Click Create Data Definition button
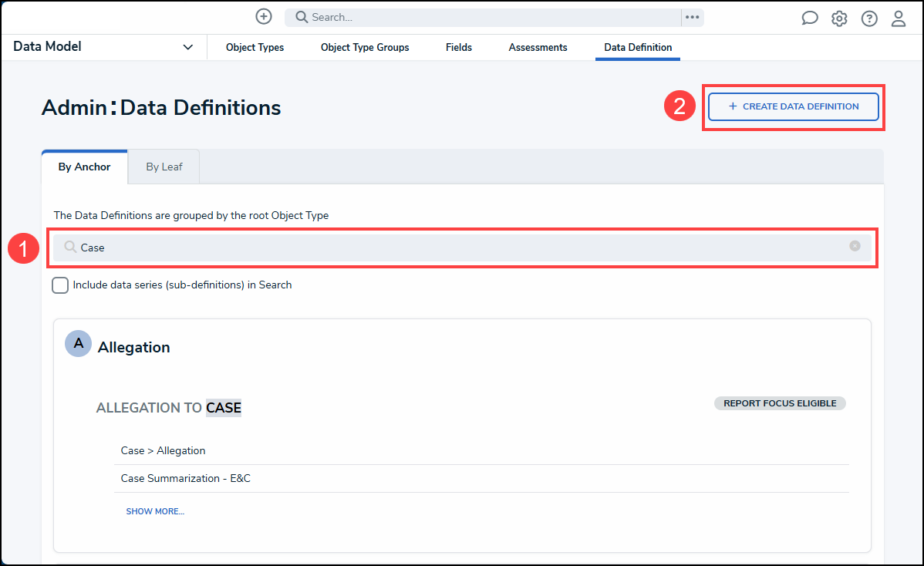This screenshot has width=924, height=566. click(x=793, y=106)
